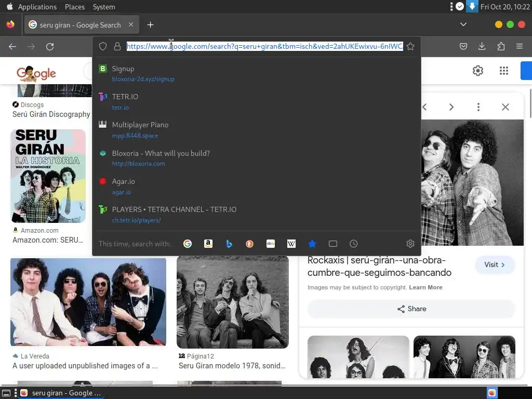The height and width of the screenshot is (399, 532).
Task: Open the Downloads panel
Action: coord(482,46)
